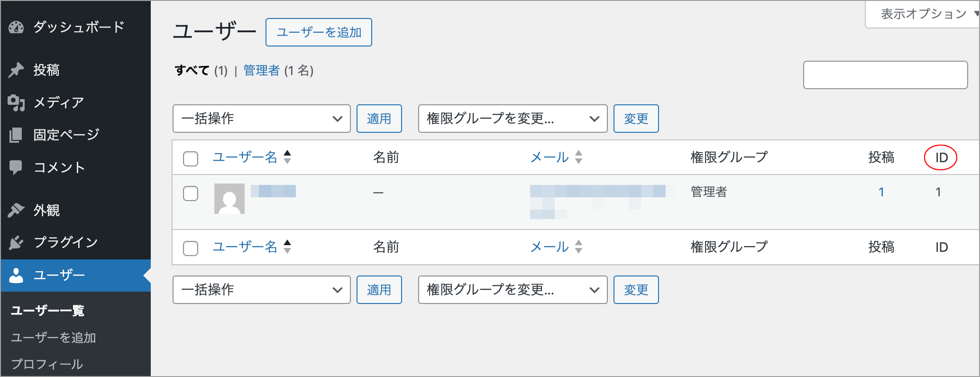Click the speech bubble コメント icon
This screenshot has width=980, height=377.
coord(16,167)
